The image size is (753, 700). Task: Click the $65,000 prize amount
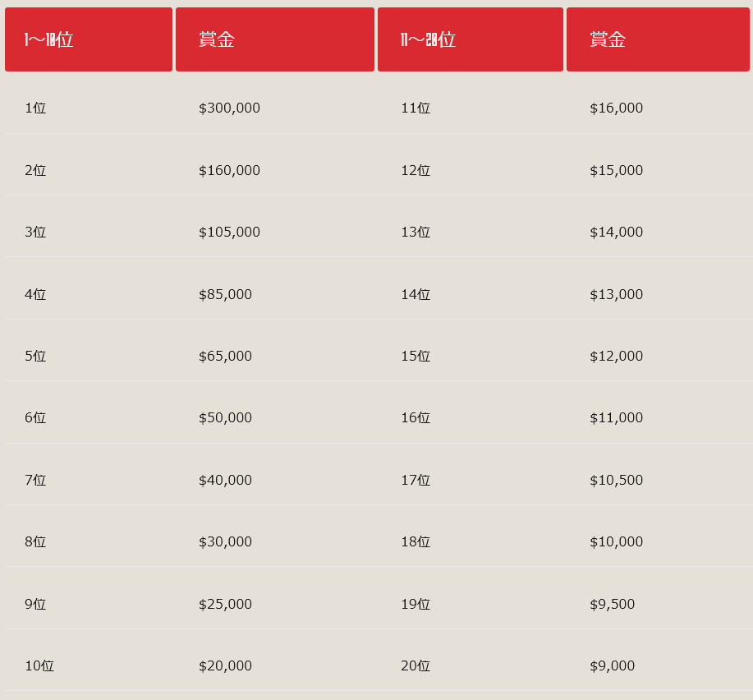click(225, 357)
